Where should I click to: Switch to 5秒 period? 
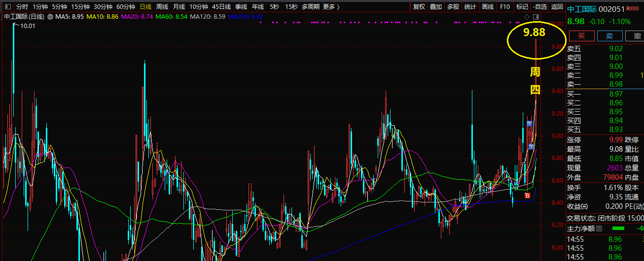pos(274,7)
